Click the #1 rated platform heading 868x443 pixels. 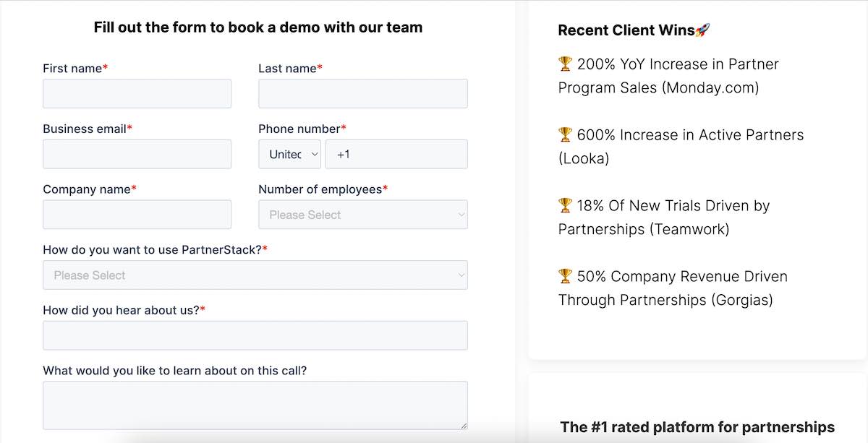point(698,427)
